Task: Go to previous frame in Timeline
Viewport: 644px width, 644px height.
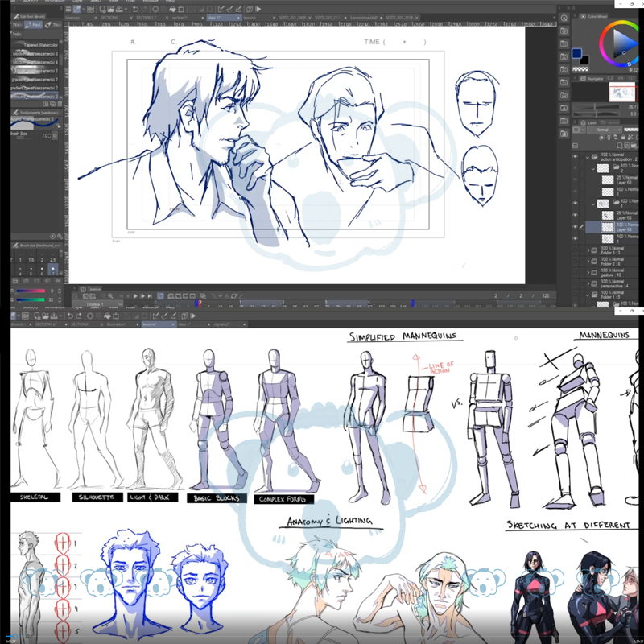Action: pos(128,295)
